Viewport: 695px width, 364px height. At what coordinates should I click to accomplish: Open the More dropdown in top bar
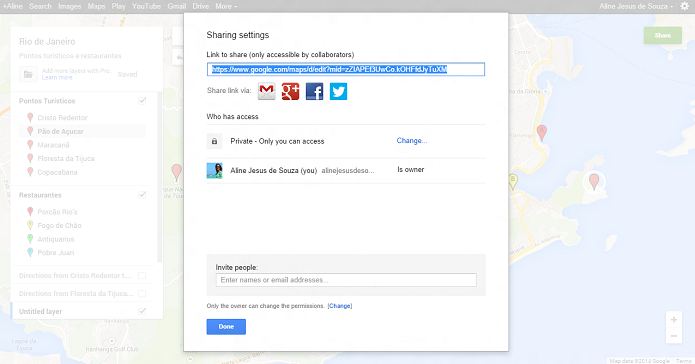pos(226,6)
